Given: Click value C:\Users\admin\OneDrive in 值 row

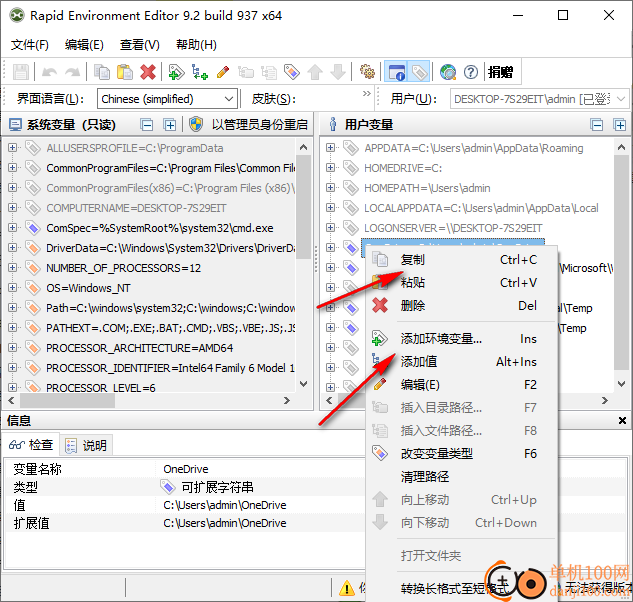Looking at the screenshot, I should click(x=225, y=505).
